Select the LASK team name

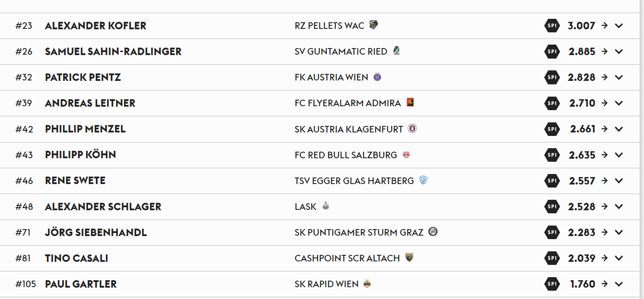[x=305, y=206]
